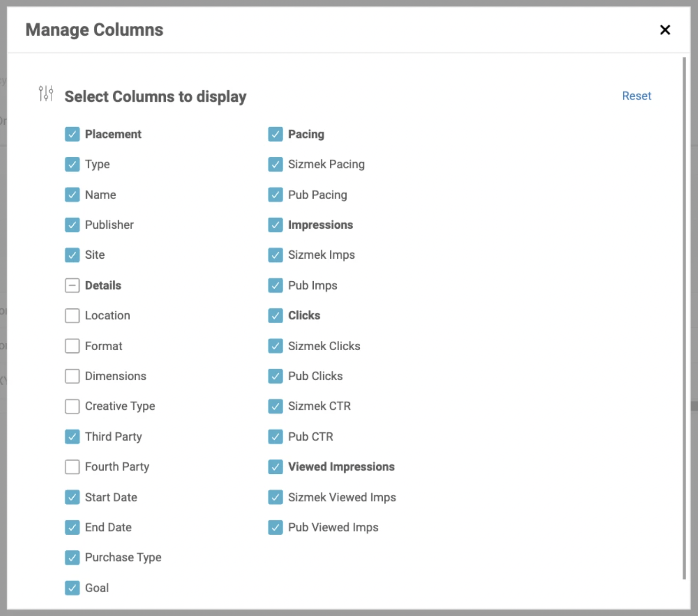Disable the Pub Viewed Imps column
Viewport: 698px width, 616px height.
click(276, 527)
